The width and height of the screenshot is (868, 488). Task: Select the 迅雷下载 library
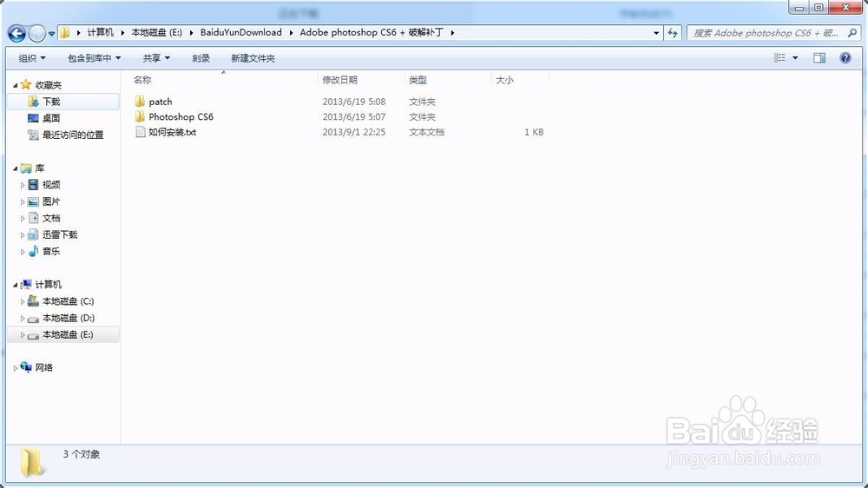pyautogui.click(x=60, y=234)
